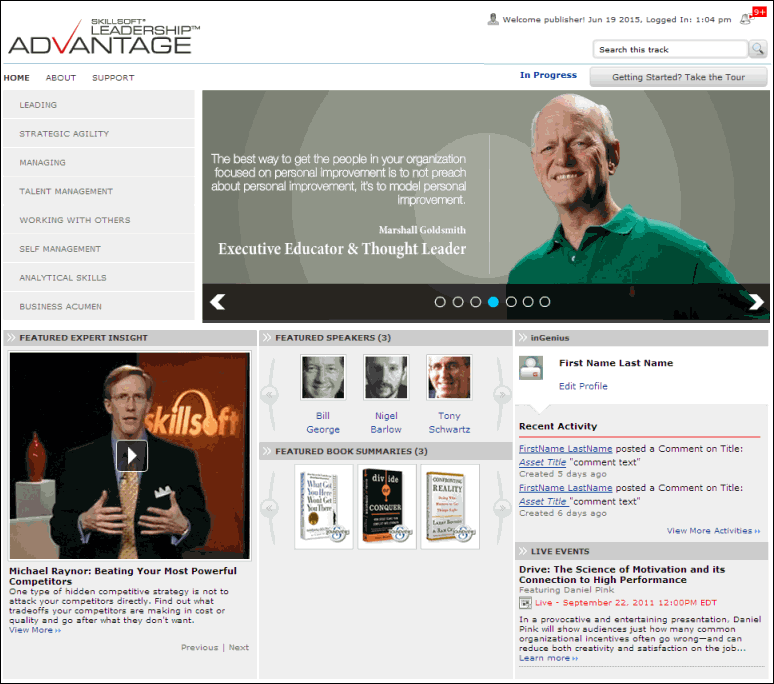Image resolution: width=774 pixels, height=684 pixels.
Task: Collapse the Featured Speakers panel header
Action: point(267,338)
